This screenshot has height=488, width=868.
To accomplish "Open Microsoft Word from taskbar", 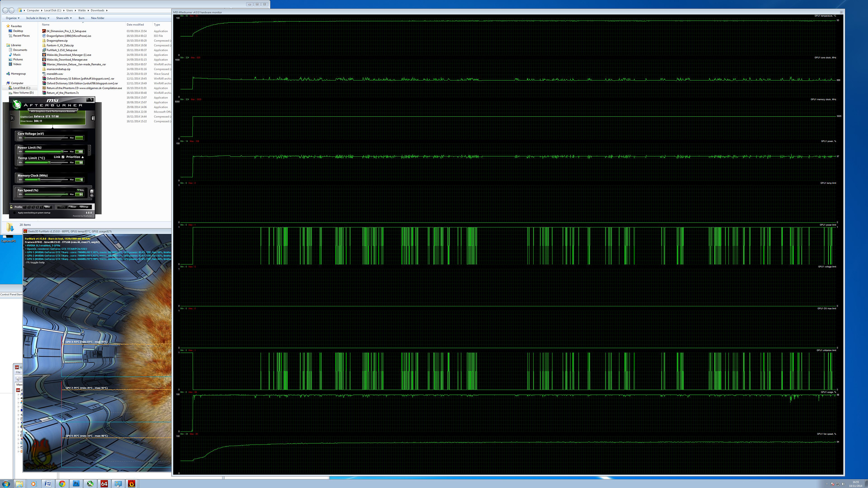I will pos(48,484).
